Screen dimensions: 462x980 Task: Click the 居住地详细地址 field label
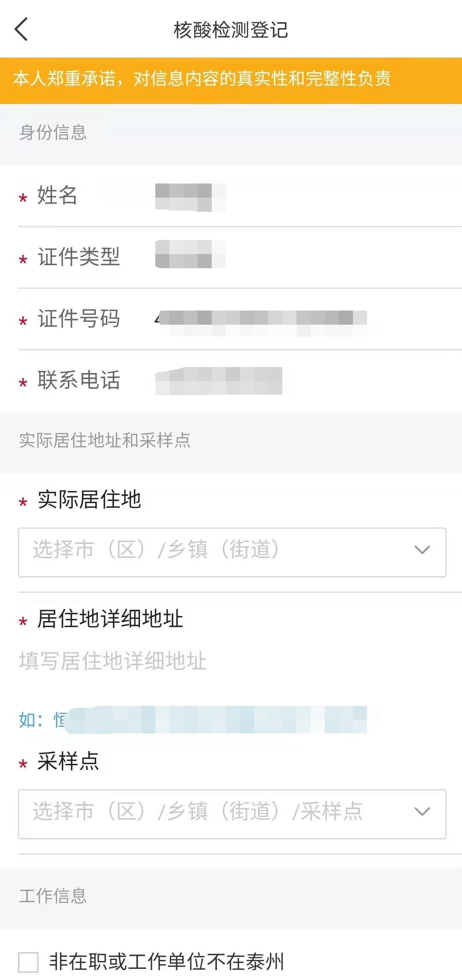click(x=110, y=619)
